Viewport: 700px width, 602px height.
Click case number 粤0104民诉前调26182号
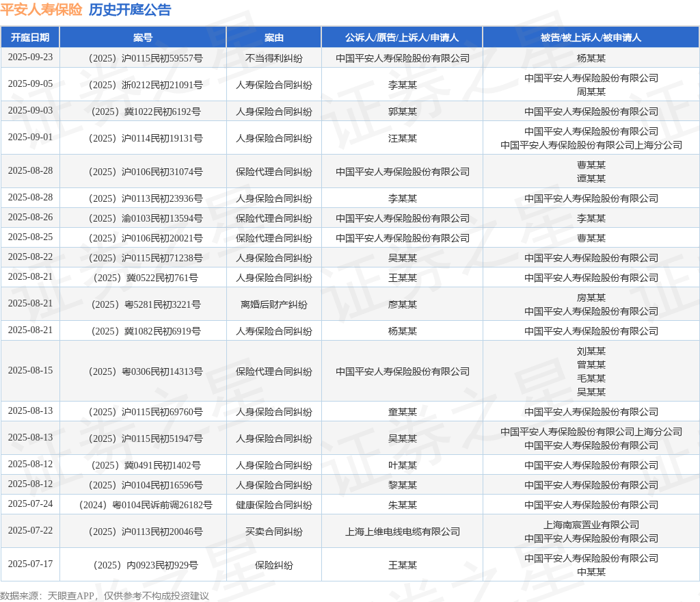click(146, 505)
